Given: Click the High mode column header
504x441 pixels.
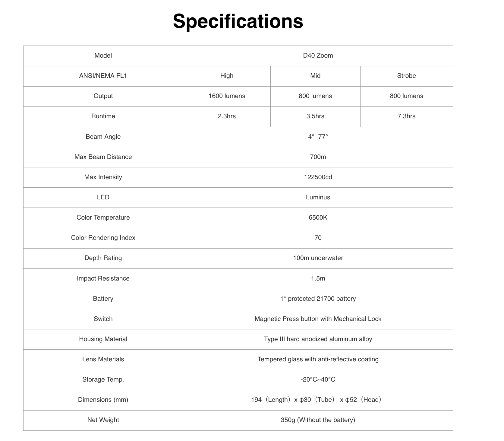Looking at the screenshot, I should [227, 76].
